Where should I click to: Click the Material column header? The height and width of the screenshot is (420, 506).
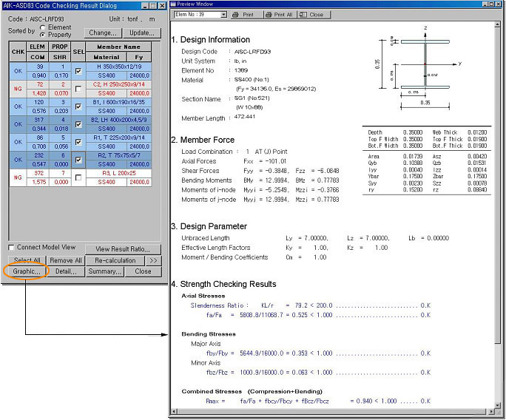(x=107, y=57)
